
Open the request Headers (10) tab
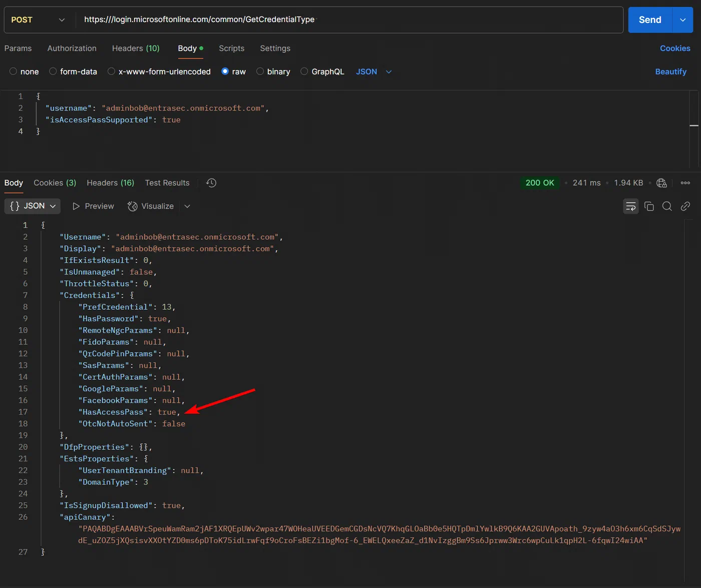[136, 48]
